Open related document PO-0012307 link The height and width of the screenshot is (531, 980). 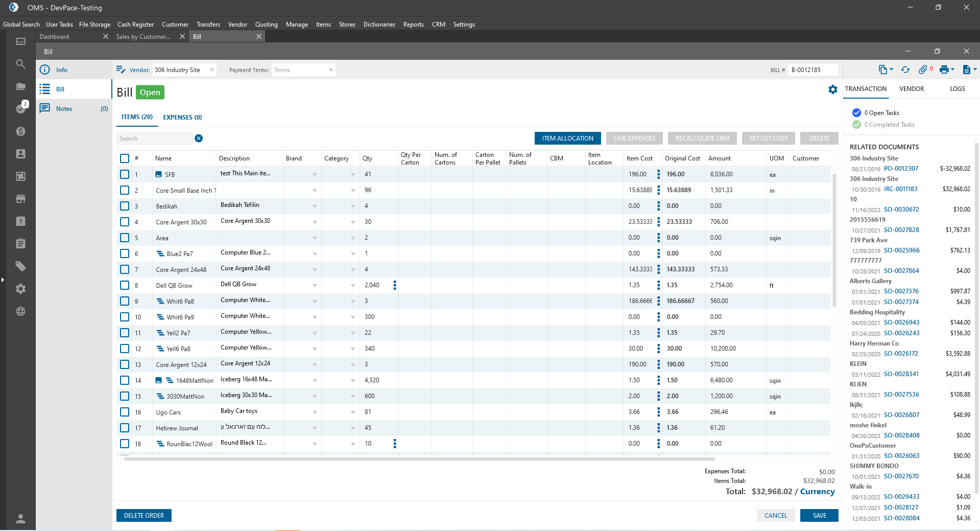(x=901, y=169)
